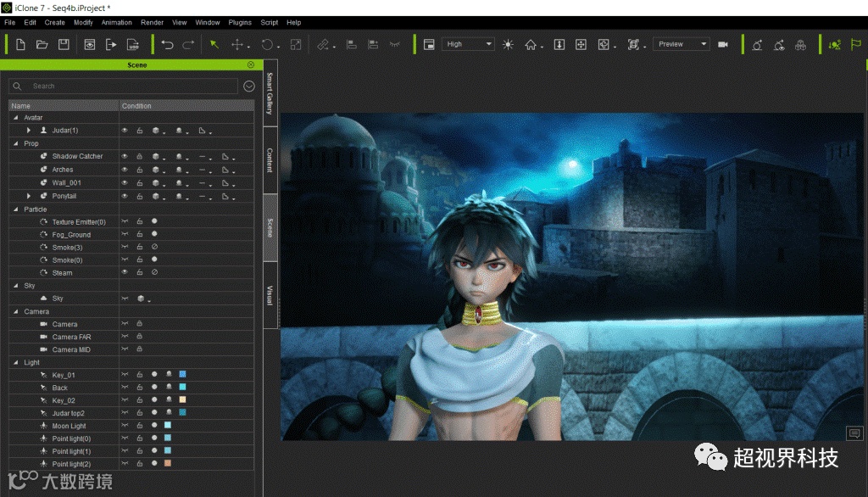
Task: Select the Moon Light row
Action: (131, 426)
